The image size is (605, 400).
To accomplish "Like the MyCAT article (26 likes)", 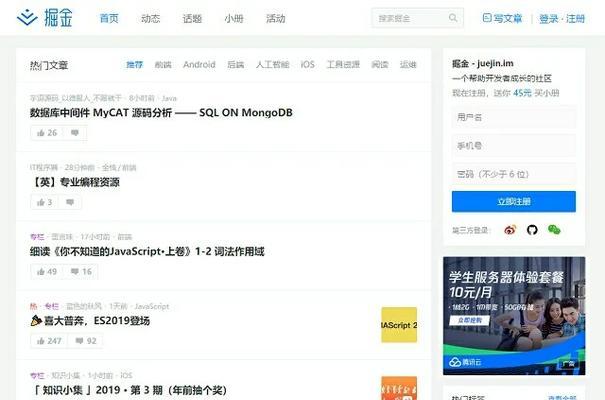I will click(x=47, y=133).
